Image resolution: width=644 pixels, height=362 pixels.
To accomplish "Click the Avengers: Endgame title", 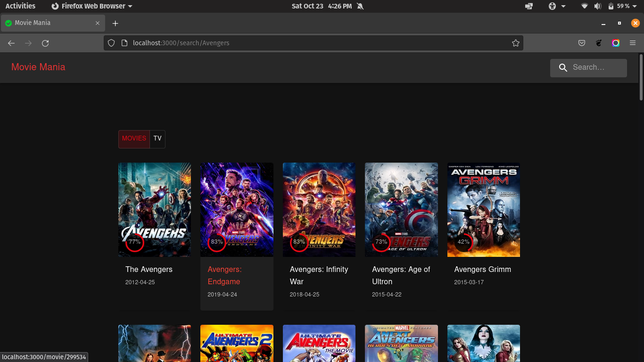I will pos(224,276).
